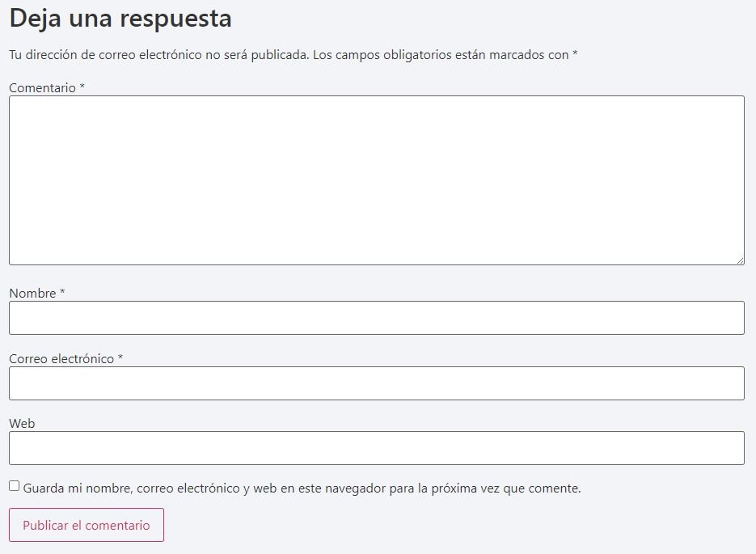The height and width of the screenshot is (554, 756).
Task: Click the email privacy notice sentence
Action: point(158,55)
